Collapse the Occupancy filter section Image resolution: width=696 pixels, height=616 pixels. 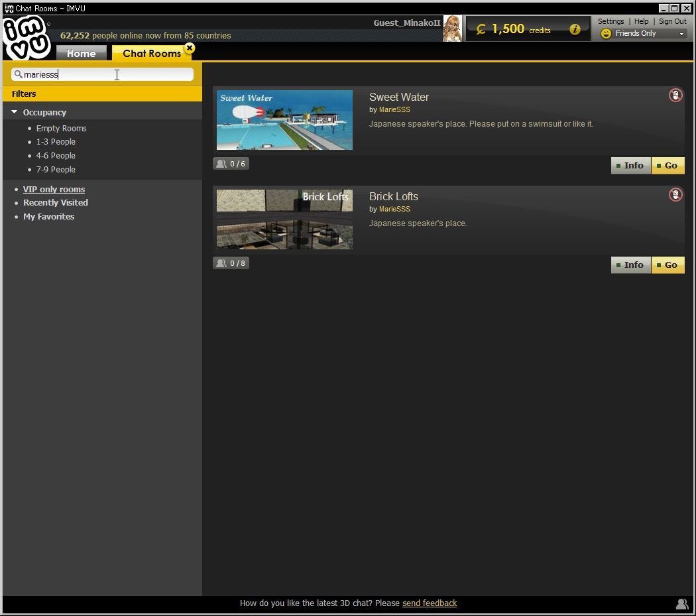pyautogui.click(x=14, y=112)
